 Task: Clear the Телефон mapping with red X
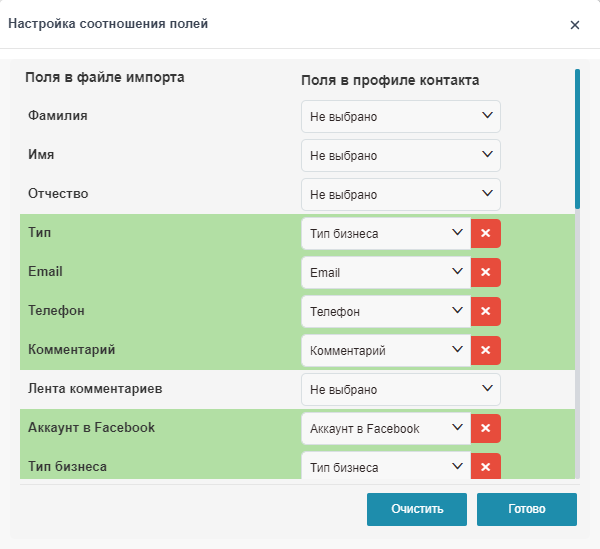[485, 311]
